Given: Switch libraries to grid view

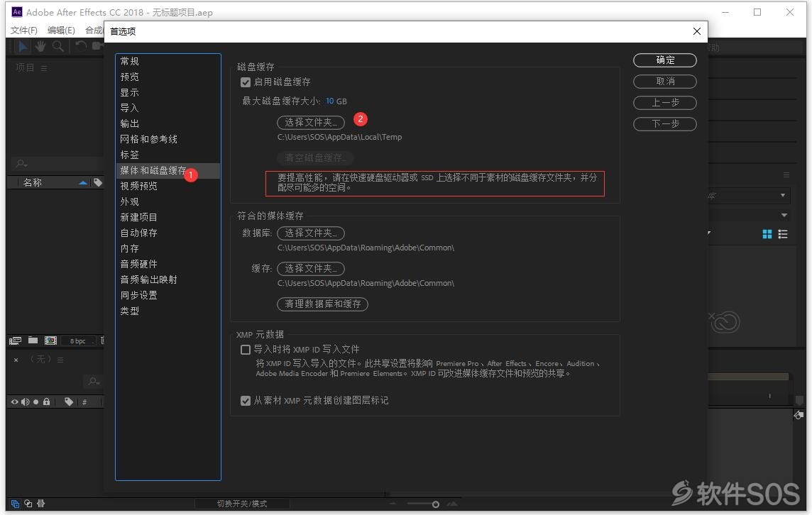Looking at the screenshot, I should 767,234.
